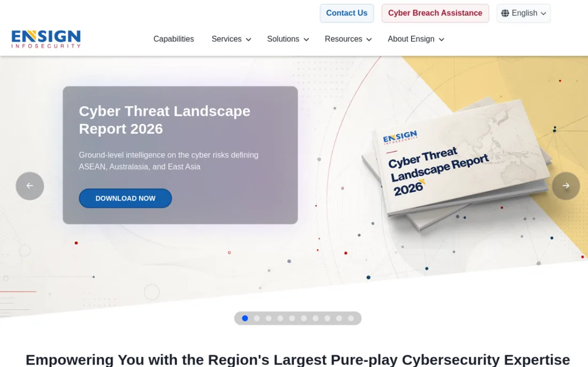This screenshot has width=588, height=367.
Task: Go to the previous slide with the left arrow
Action: [30, 186]
